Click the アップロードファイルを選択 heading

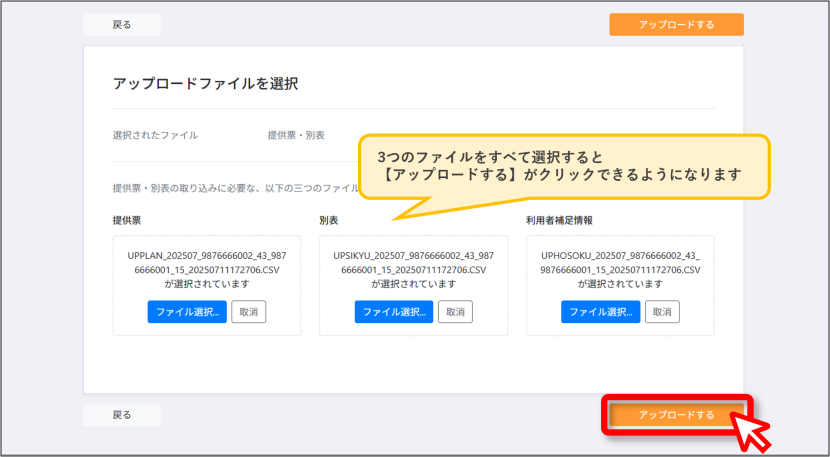click(205, 84)
